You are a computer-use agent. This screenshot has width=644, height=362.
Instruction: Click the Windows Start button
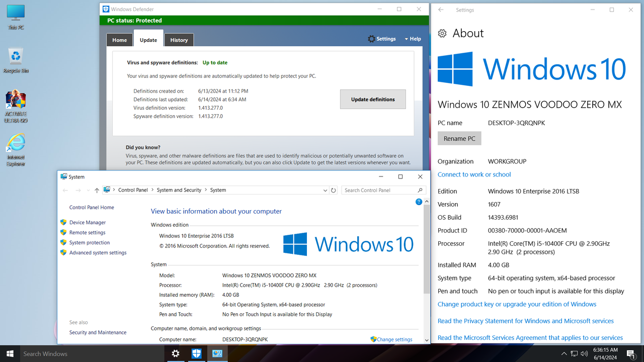(x=10, y=353)
